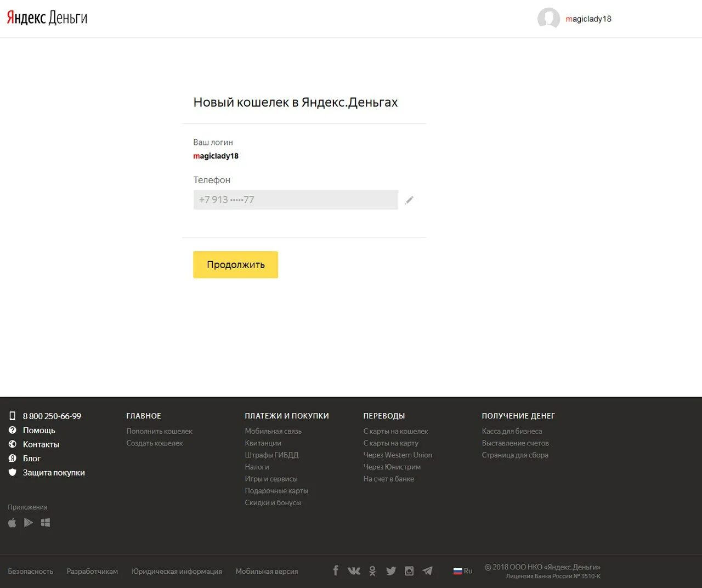
Task: Open Выставление счетов link
Action: click(x=516, y=443)
